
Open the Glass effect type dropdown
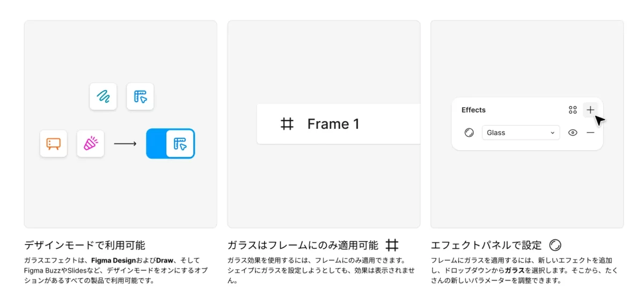click(515, 132)
